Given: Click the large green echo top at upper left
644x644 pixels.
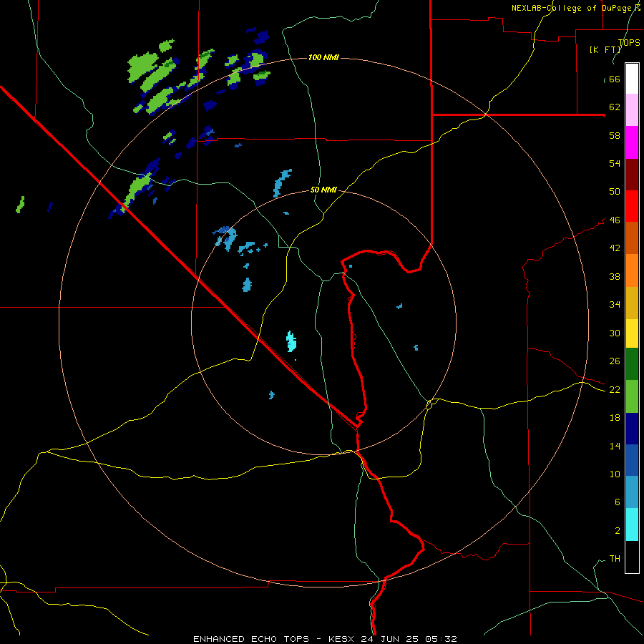Looking at the screenshot, I should pyautogui.click(x=142, y=67).
